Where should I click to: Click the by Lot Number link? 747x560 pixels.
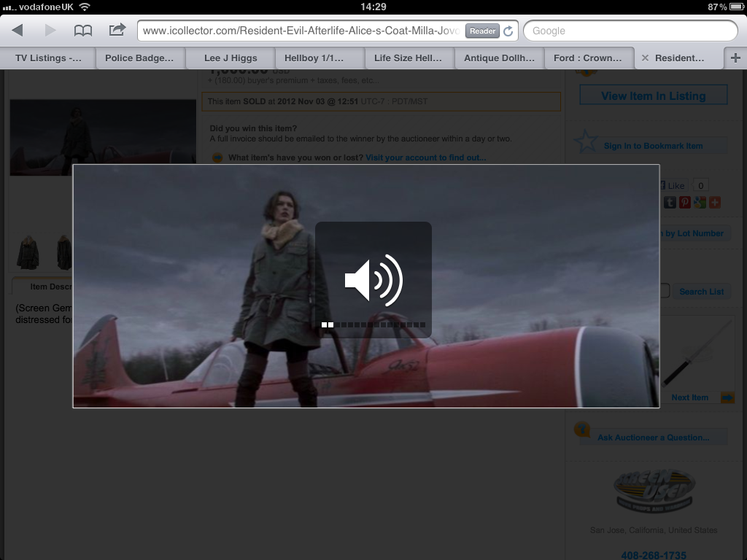[694, 233]
